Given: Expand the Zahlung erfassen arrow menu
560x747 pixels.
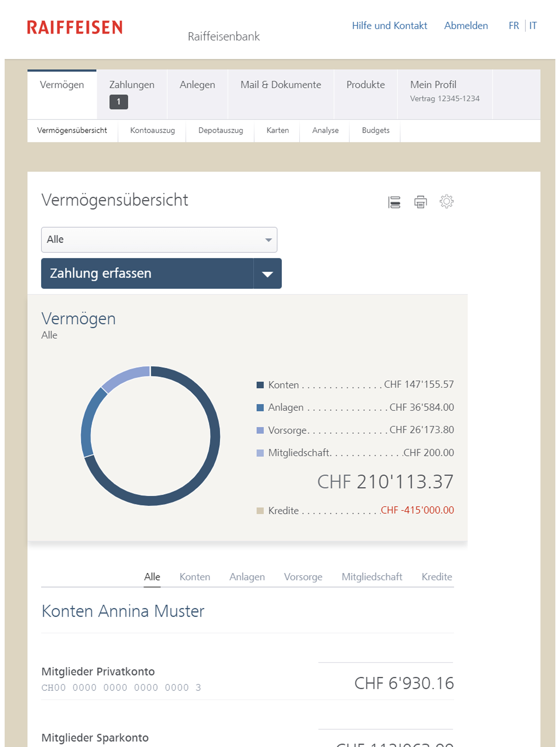Looking at the screenshot, I should coord(267,273).
